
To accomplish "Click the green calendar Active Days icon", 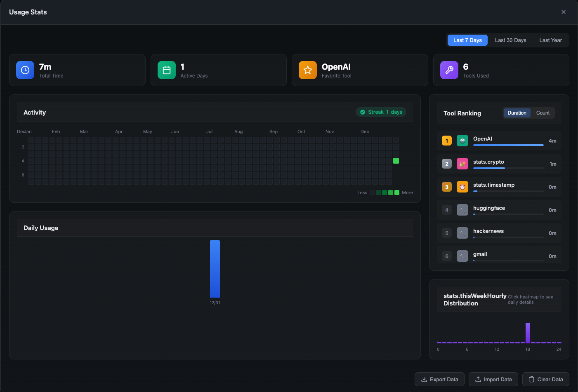I will pyautogui.click(x=166, y=70).
